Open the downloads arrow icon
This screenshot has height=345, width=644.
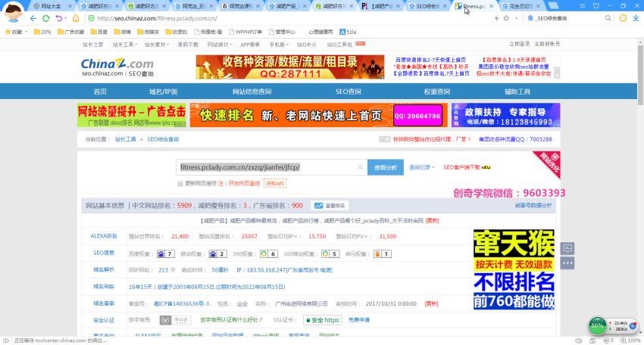point(636,18)
